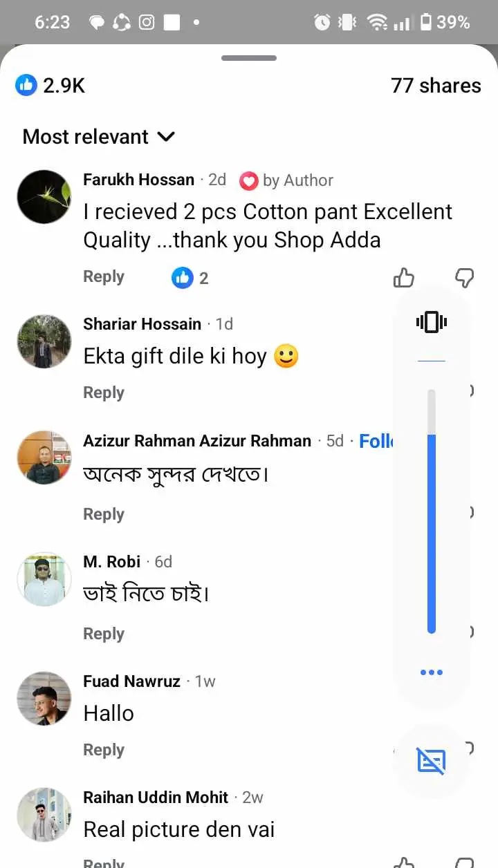Toggle live caption icon below volume panel
This screenshot has width=498, height=868.
[x=432, y=761]
